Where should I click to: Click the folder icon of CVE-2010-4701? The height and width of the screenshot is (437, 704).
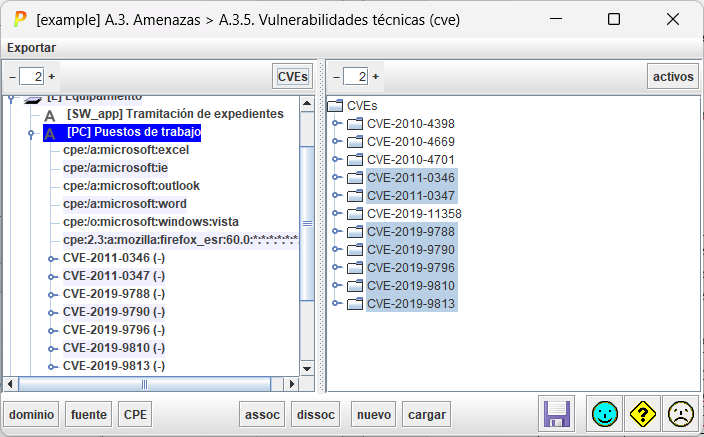[355, 159]
